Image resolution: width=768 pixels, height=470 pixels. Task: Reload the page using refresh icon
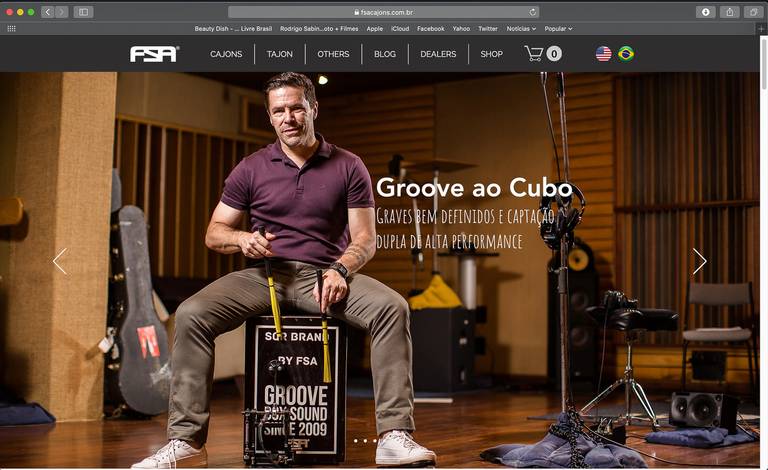pyautogui.click(x=533, y=12)
